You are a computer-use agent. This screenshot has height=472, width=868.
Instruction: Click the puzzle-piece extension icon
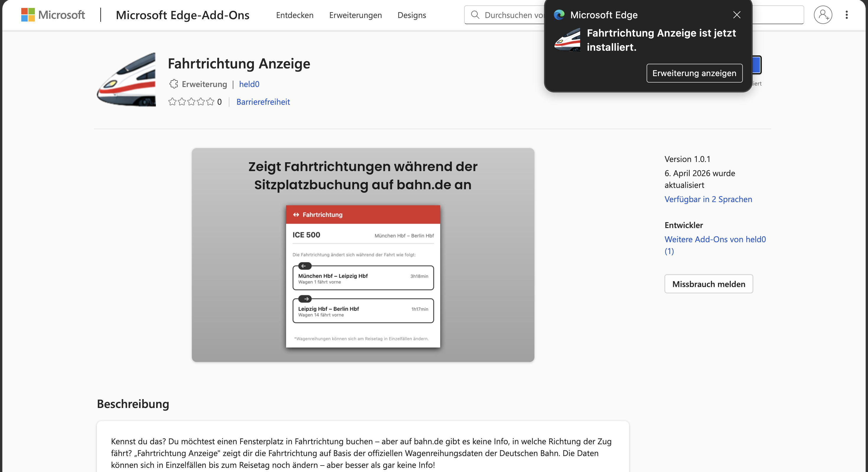tap(174, 84)
